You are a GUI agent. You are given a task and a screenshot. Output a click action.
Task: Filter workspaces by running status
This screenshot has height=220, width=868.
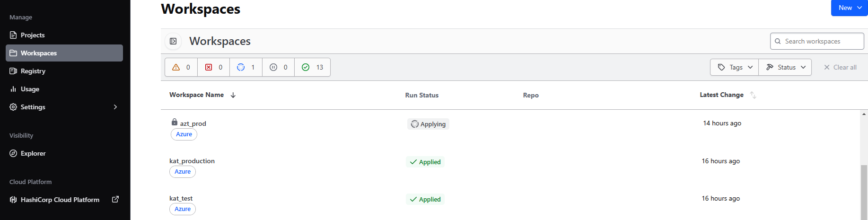[x=246, y=67]
